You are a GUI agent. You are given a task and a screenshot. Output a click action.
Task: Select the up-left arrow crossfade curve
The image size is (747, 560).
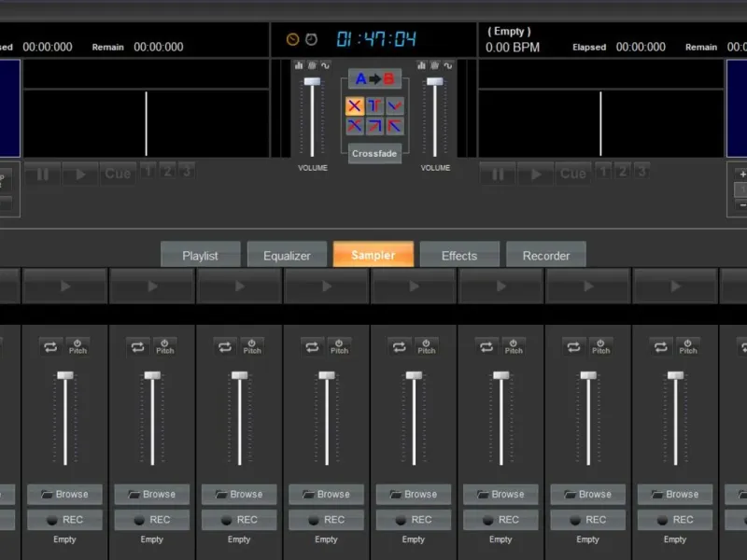pyautogui.click(x=395, y=126)
